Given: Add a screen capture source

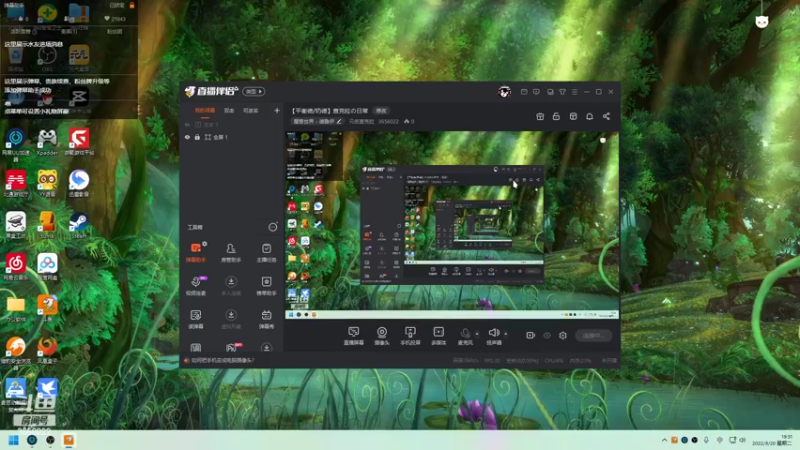Looking at the screenshot, I should coord(353,336).
